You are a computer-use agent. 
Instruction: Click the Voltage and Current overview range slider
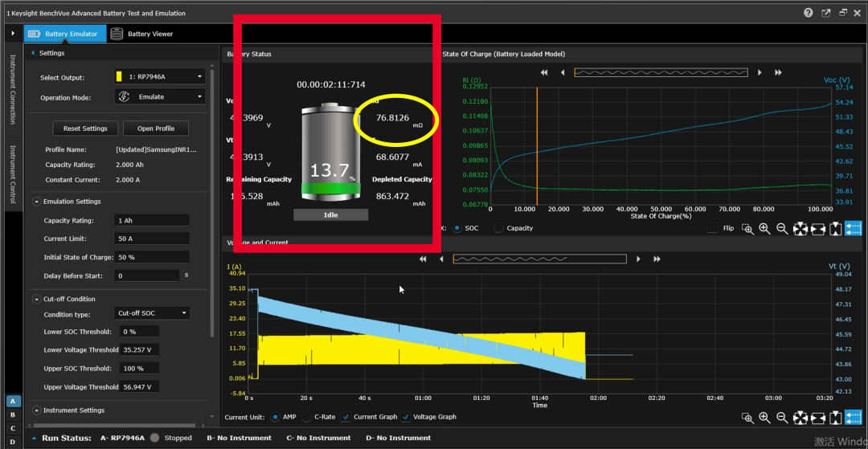[x=540, y=259]
